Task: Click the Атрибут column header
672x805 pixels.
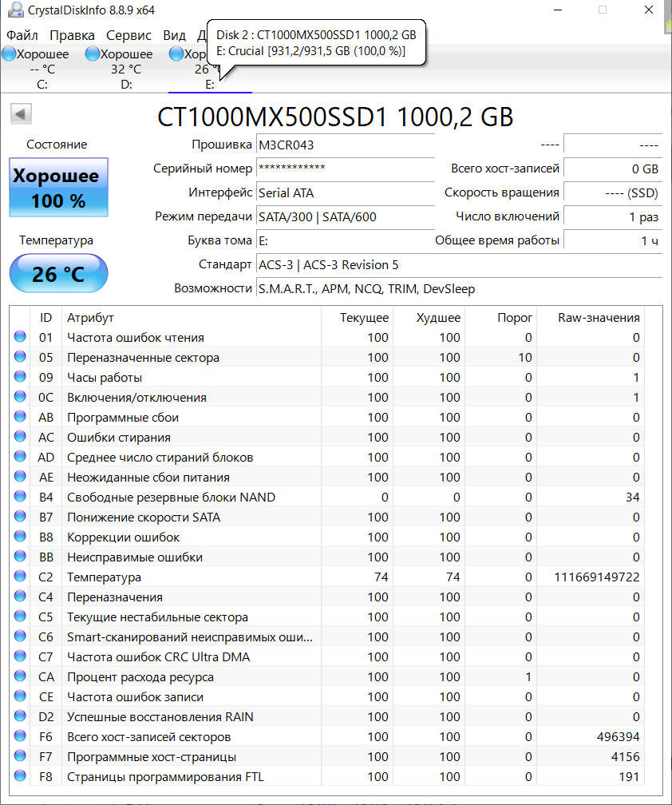Action: coord(90,318)
